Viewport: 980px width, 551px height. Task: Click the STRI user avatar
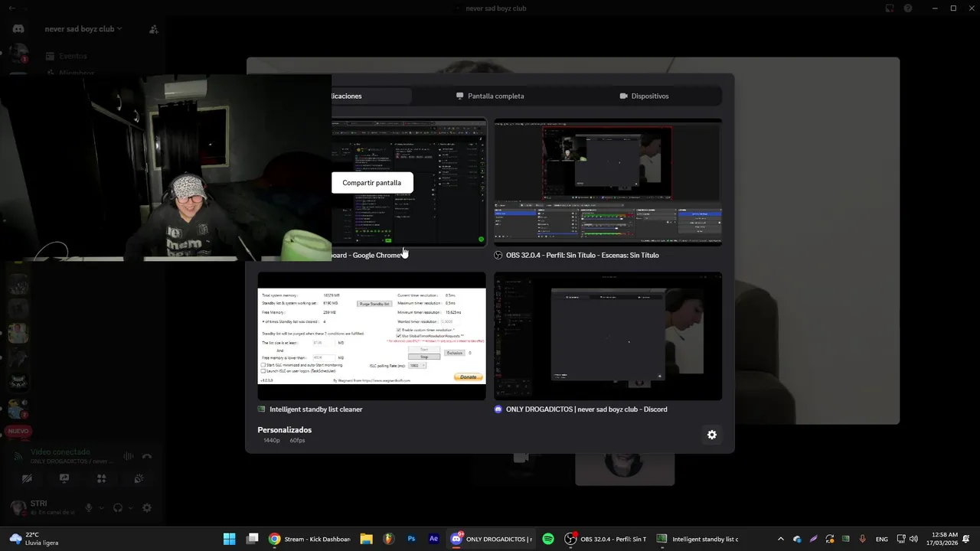[18, 507]
